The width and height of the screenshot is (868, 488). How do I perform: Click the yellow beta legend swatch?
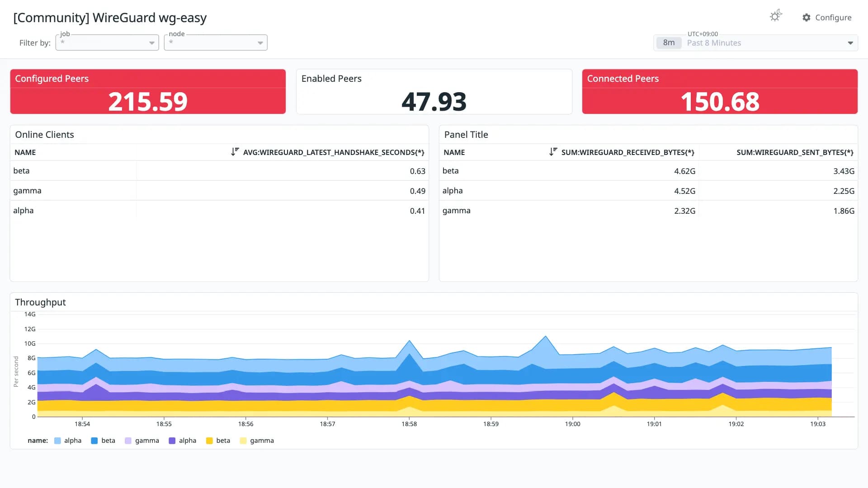209,441
